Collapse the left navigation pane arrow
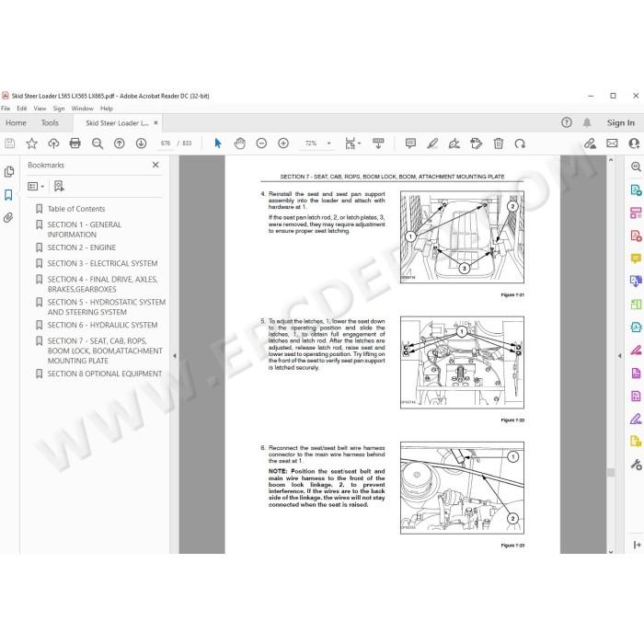The width and height of the screenshot is (644, 644). pyautogui.click(x=175, y=356)
